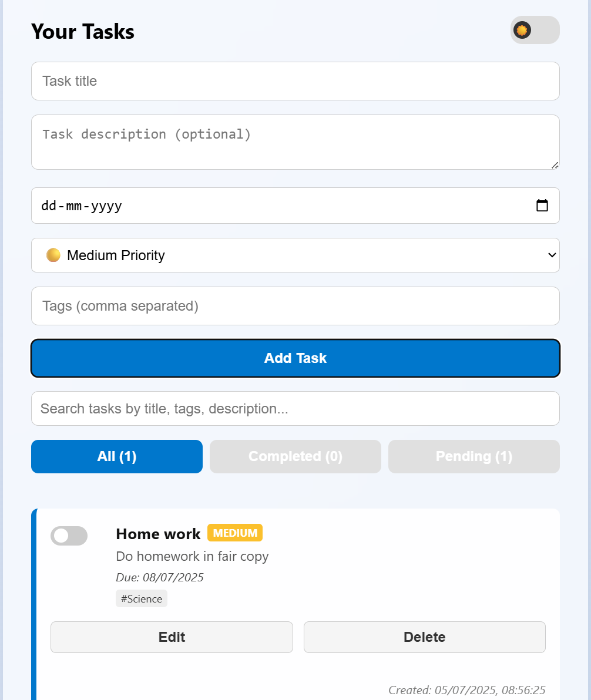Expand the priority dropdown chevron

(x=552, y=255)
